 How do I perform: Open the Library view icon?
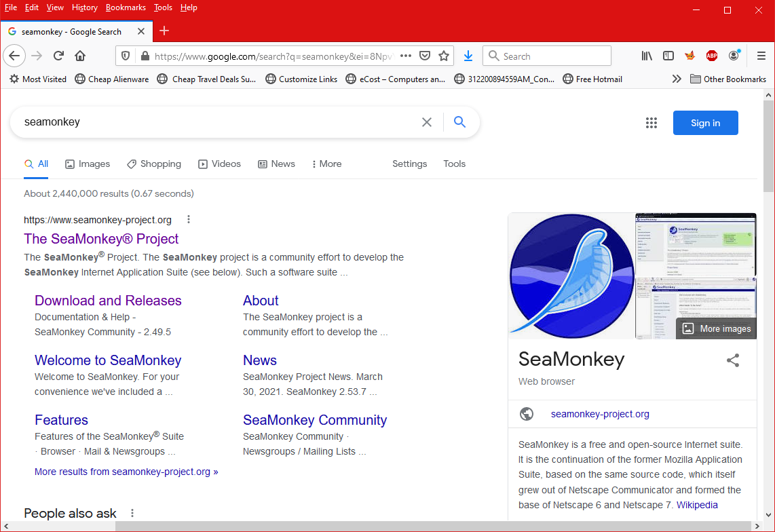[647, 56]
